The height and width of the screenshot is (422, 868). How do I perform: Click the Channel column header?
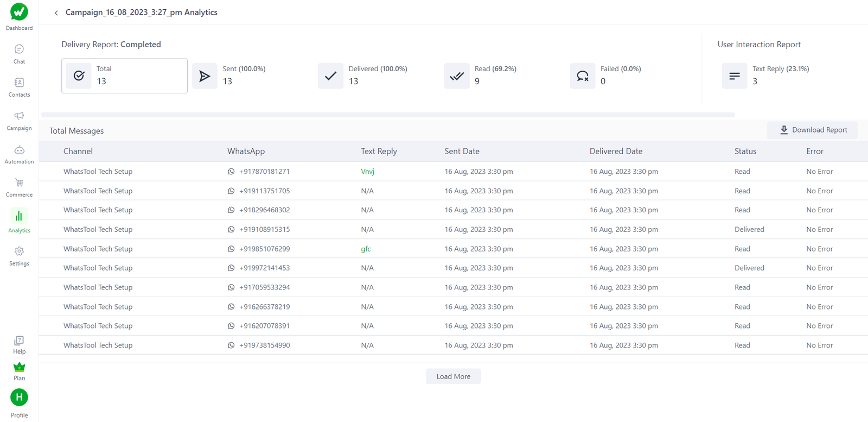pos(78,152)
